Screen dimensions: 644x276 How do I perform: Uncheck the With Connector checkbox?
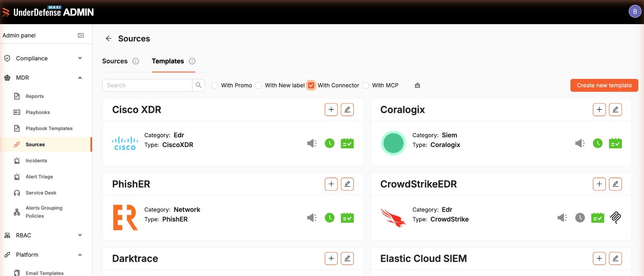tap(311, 85)
